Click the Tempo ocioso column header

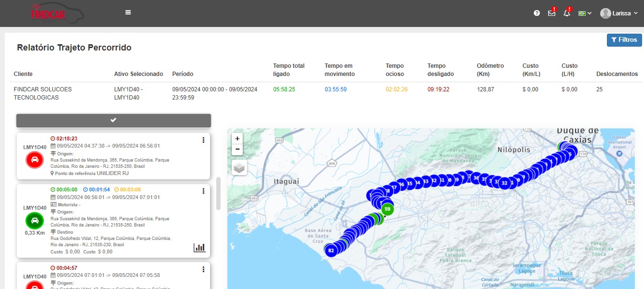[x=395, y=70]
